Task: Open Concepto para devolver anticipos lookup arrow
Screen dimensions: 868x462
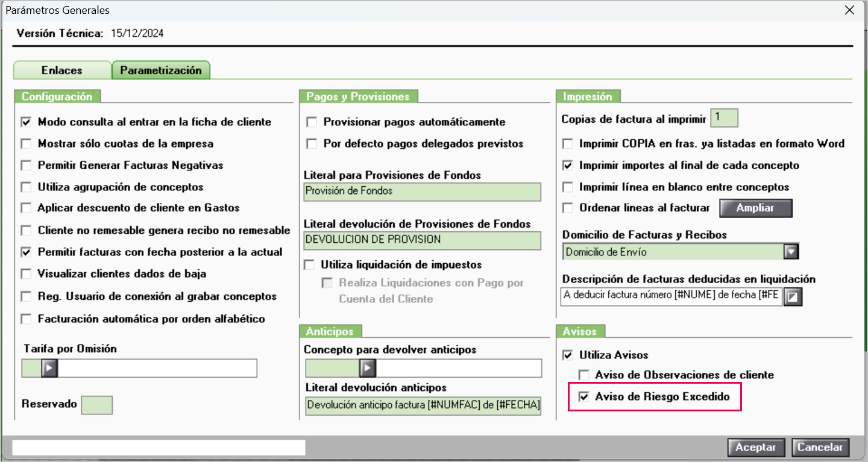Action: 368,368
